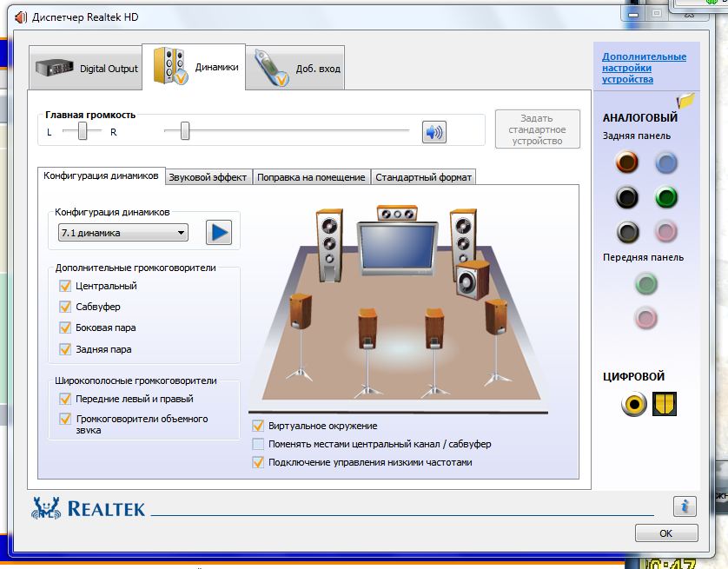The width and height of the screenshot is (728, 569).
Task: Open the Звуковой эффект tab
Action: click(208, 177)
